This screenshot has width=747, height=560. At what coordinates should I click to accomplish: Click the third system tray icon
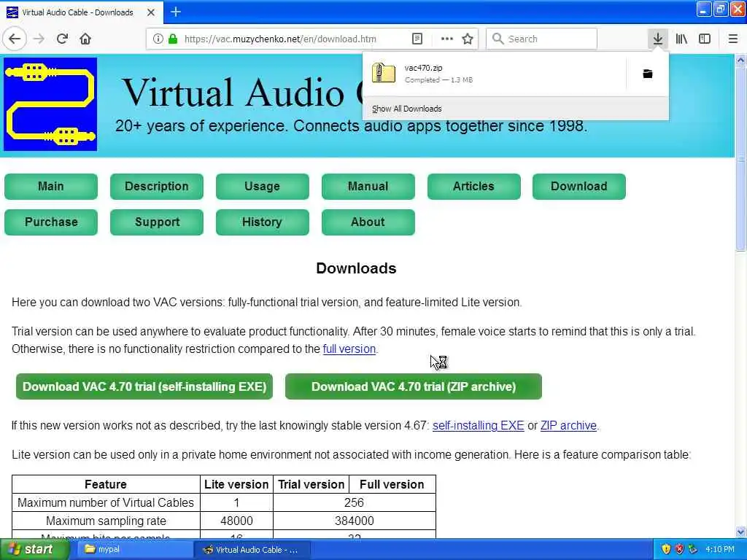point(693,549)
